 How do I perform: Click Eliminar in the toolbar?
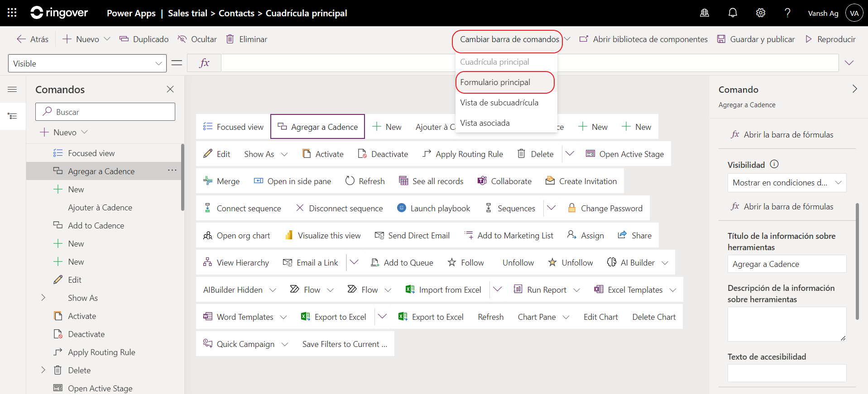(x=247, y=39)
